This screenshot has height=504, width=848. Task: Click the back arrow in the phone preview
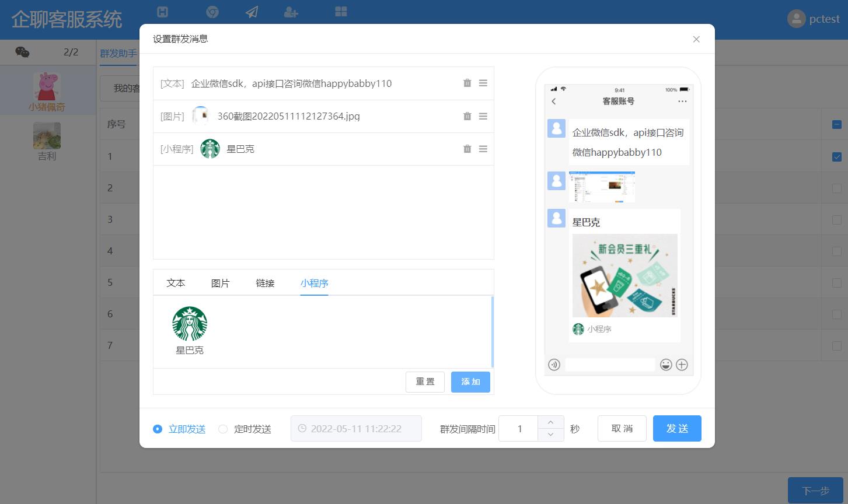pos(554,101)
